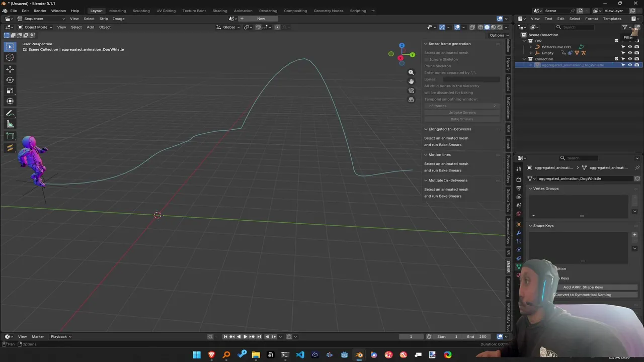Select the Measure tool
The width and height of the screenshot is (644, 362).
point(10,124)
